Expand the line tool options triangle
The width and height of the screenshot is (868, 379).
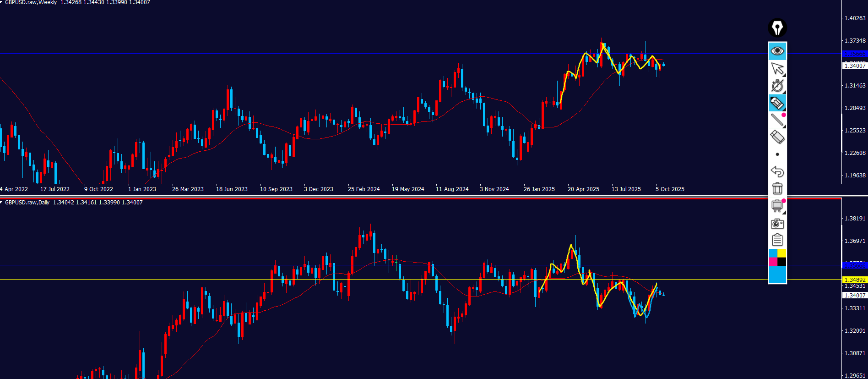coord(784,126)
